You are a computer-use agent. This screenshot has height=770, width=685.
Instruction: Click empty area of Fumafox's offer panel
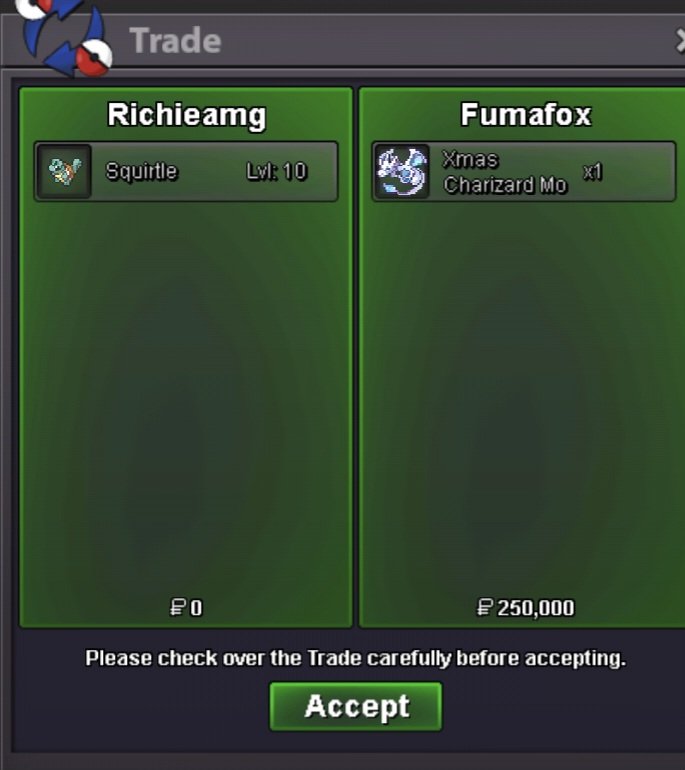click(x=523, y=393)
